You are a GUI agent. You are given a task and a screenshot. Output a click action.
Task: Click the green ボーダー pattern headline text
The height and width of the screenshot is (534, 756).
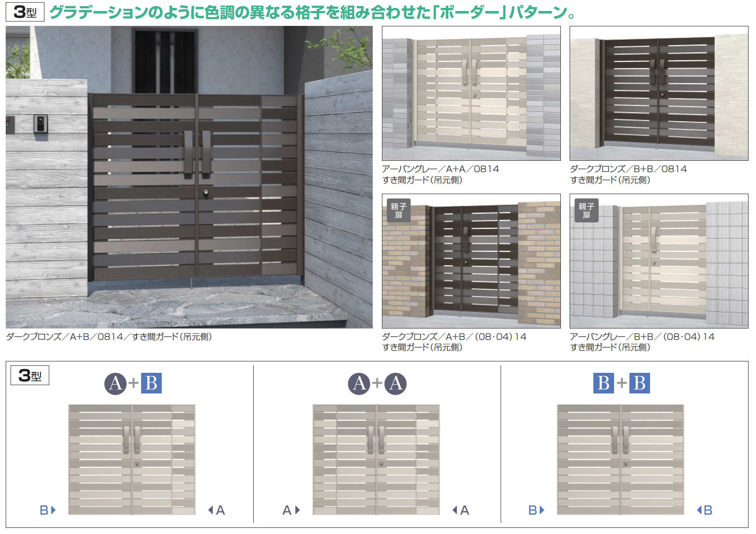click(312, 12)
